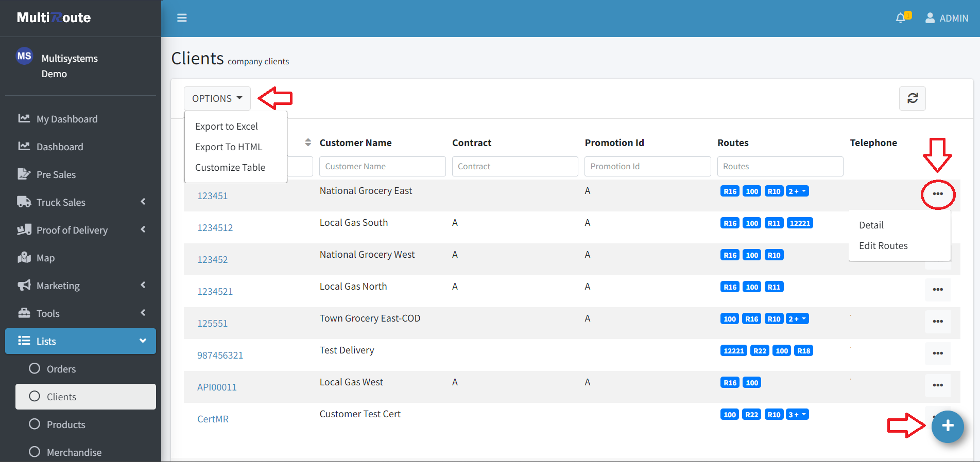This screenshot has width=980, height=462.
Task: Click the Customer Name filter input
Action: pos(382,167)
